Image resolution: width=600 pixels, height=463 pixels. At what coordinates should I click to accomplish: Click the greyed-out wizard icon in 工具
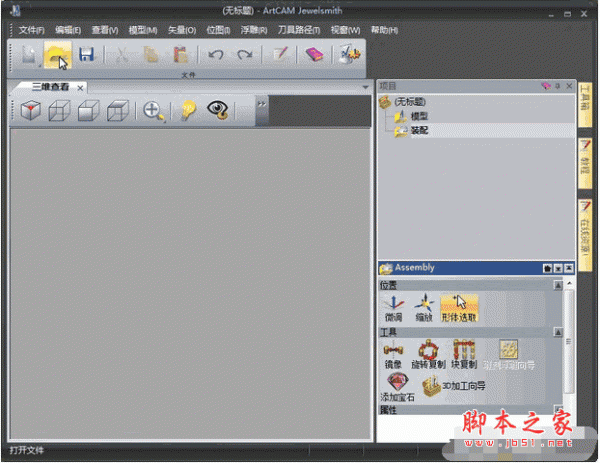pos(509,355)
